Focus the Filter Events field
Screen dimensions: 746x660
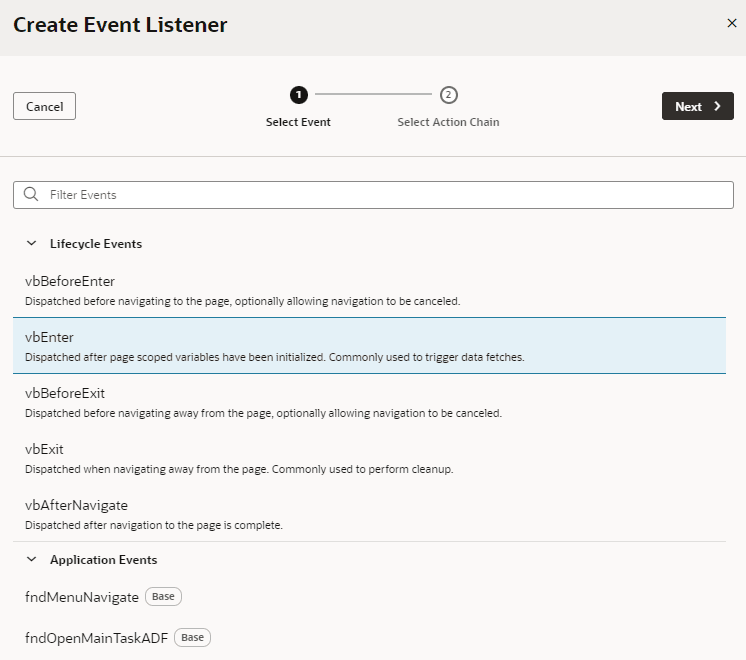(373, 195)
